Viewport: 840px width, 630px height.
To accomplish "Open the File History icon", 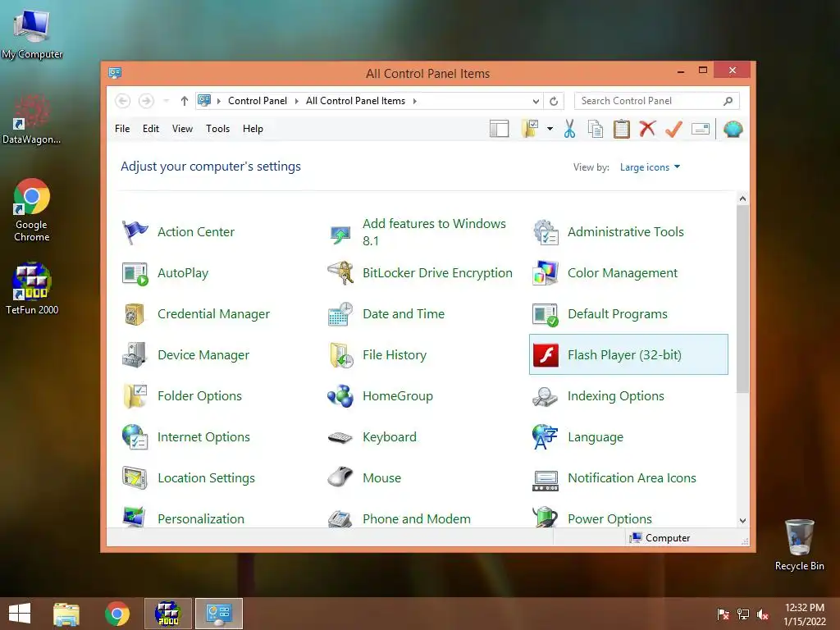I will 340,355.
